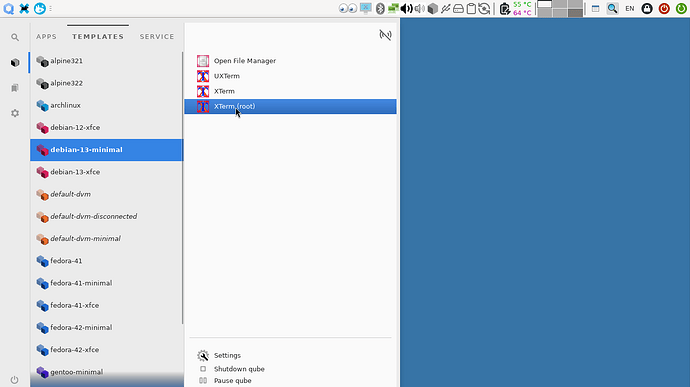
Task: Select the alpine322 template
Action: click(106, 83)
